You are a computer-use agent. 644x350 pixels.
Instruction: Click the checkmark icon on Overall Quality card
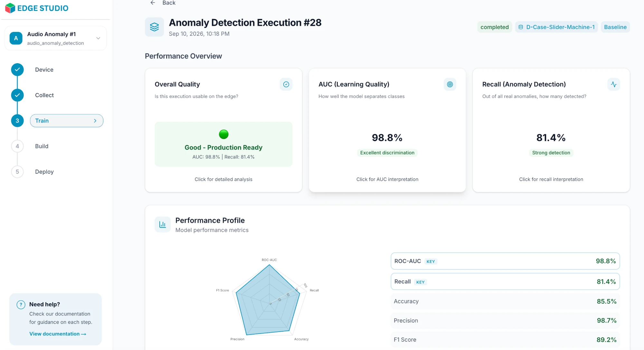286,84
